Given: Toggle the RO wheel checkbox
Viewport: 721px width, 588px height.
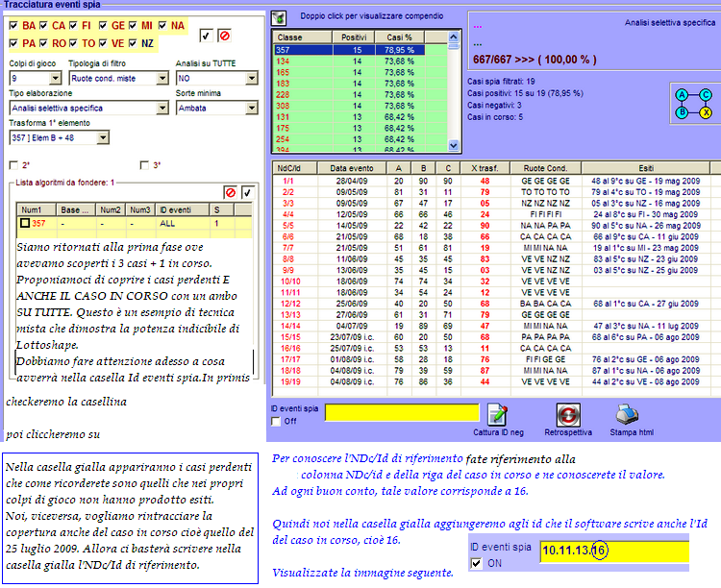Looking at the screenshot, I should pos(43,43).
